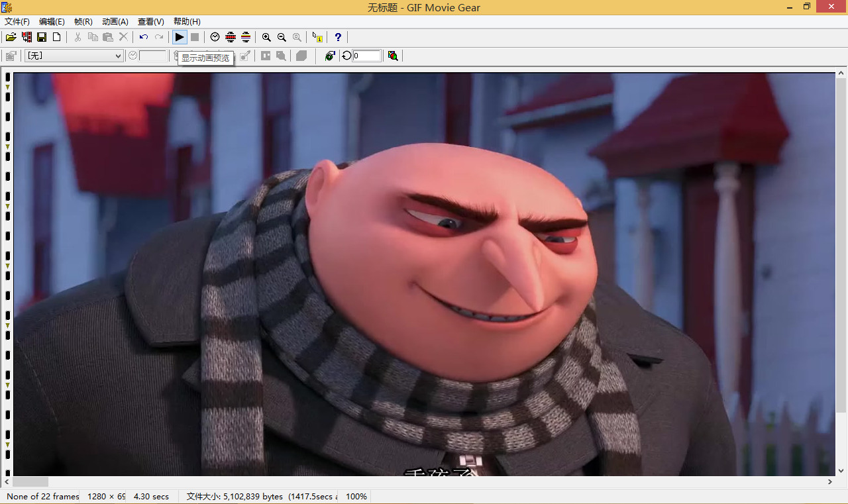The image size is (848, 504).
Task: Click the horizontal scrollbar right arrow
Action: [829, 482]
